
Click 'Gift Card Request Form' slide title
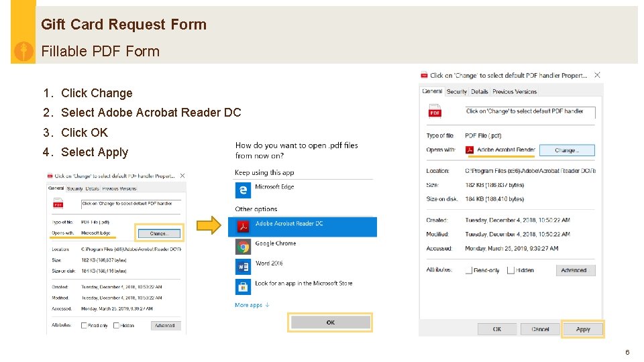point(123,25)
